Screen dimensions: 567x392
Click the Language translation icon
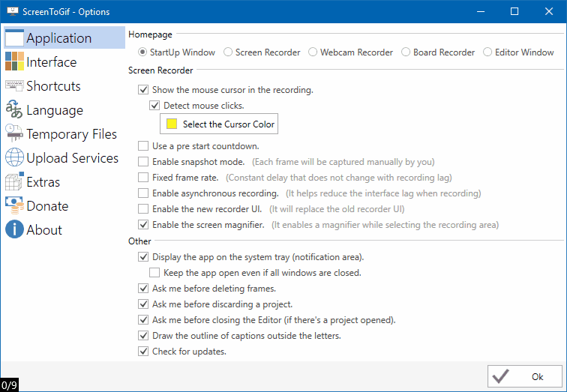14,109
